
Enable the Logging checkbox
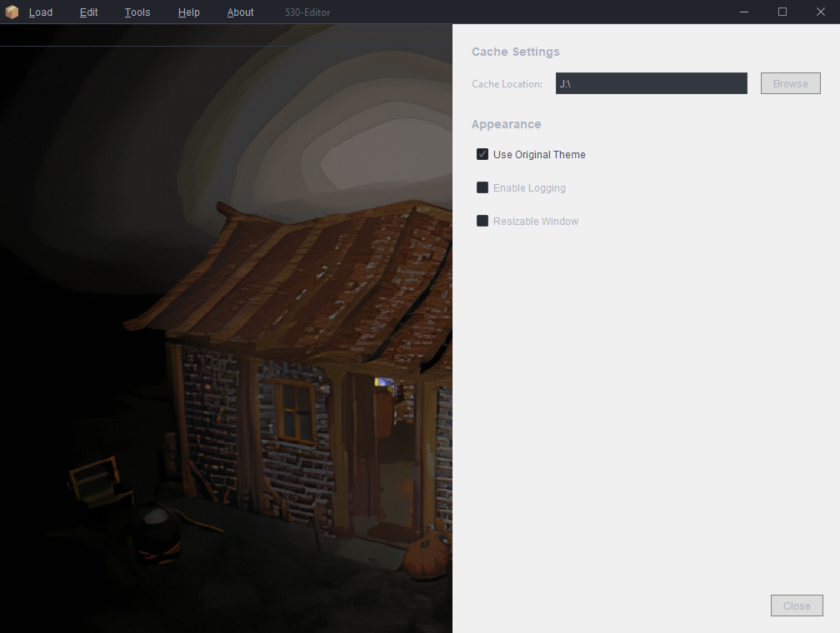[482, 187]
